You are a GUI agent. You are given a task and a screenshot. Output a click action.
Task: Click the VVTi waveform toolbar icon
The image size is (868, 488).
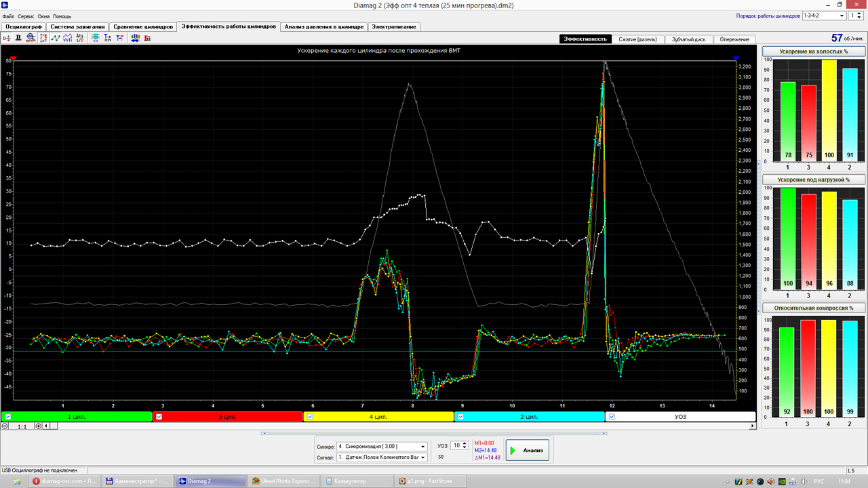[67, 38]
